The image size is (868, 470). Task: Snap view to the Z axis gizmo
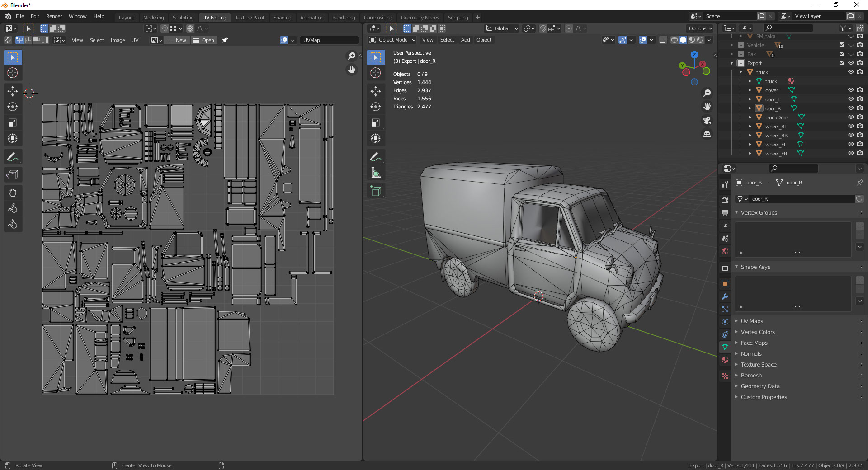tap(694, 55)
